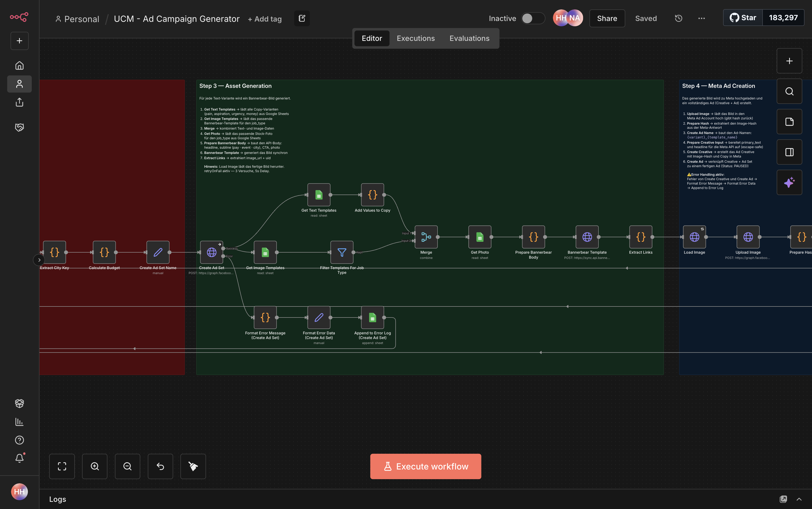Add a sticky note from the right panel
812x509 pixels.
coord(789,122)
